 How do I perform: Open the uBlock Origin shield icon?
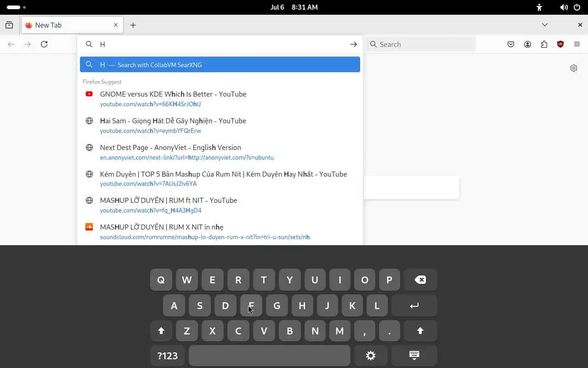point(560,44)
